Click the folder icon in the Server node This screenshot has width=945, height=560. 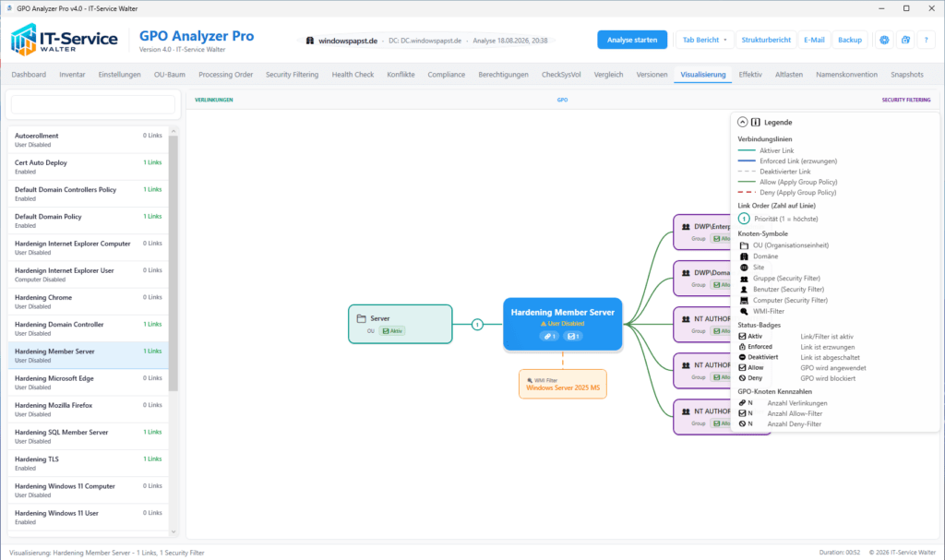tap(362, 318)
